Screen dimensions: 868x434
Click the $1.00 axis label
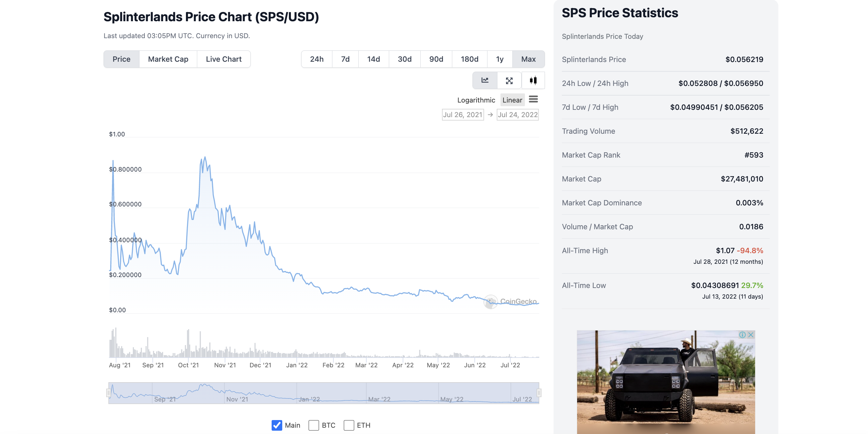tap(117, 134)
